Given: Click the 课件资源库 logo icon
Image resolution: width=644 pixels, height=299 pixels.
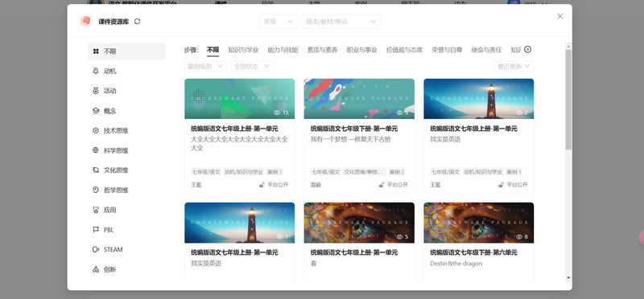Looking at the screenshot, I should (85, 21).
